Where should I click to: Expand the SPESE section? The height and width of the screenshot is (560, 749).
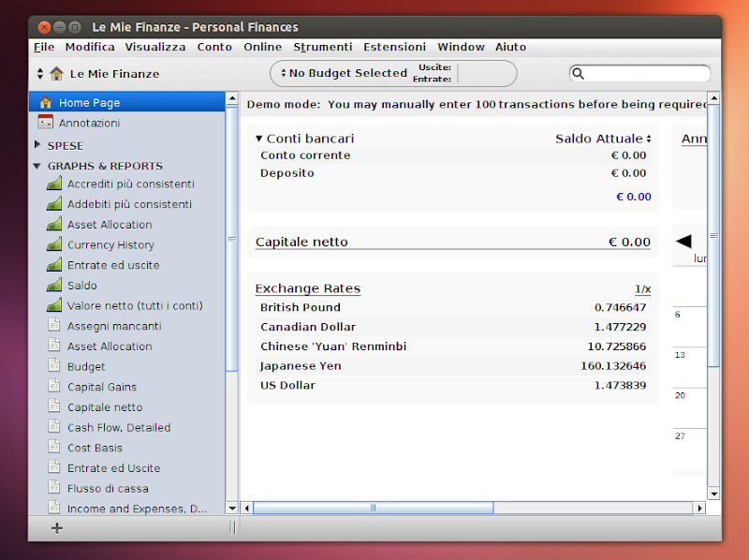[x=37, y=145]
